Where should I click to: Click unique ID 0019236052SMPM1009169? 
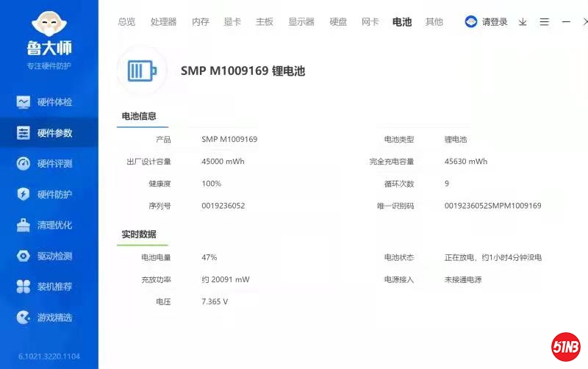pyautogui.click(x=492, y=206)
